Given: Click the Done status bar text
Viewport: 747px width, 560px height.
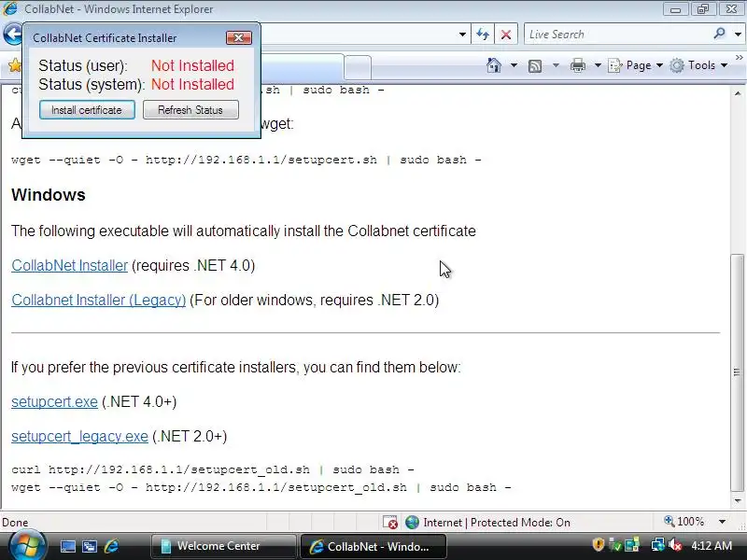Looking at the screenshot, I should click(x=15, y=523).
